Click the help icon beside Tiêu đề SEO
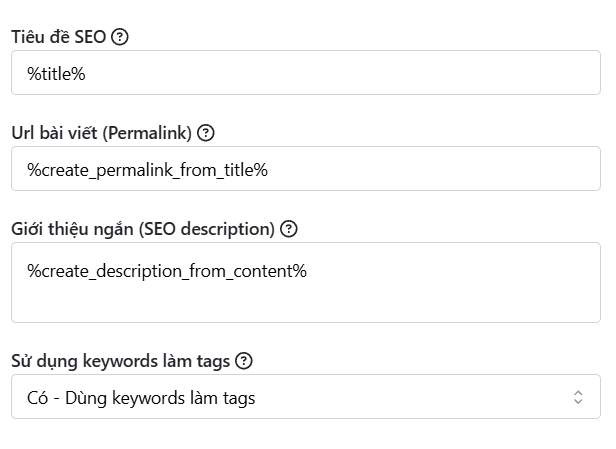 pos(120,37)
